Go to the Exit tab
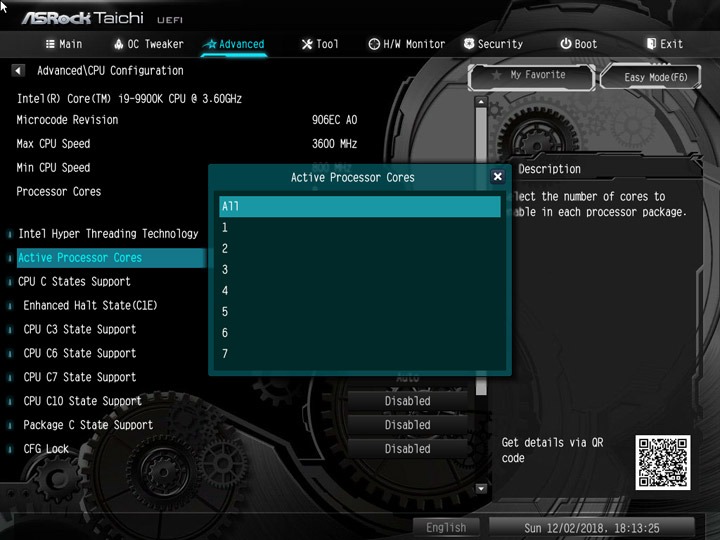 664,44
